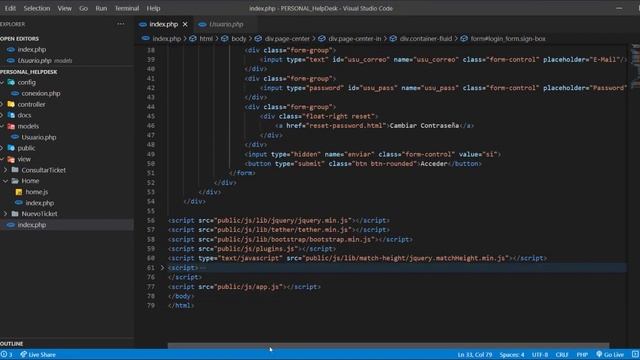Click the controller folder icon
This screenshot has height=360, width=640.
click(11, 104)
